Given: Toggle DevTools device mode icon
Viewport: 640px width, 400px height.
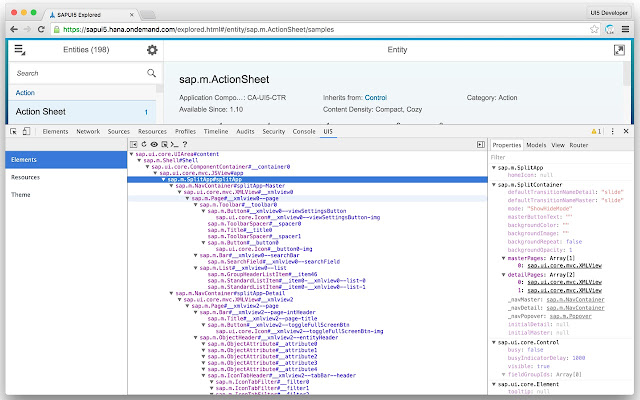Looking at the screenshot, I should 27,131.
